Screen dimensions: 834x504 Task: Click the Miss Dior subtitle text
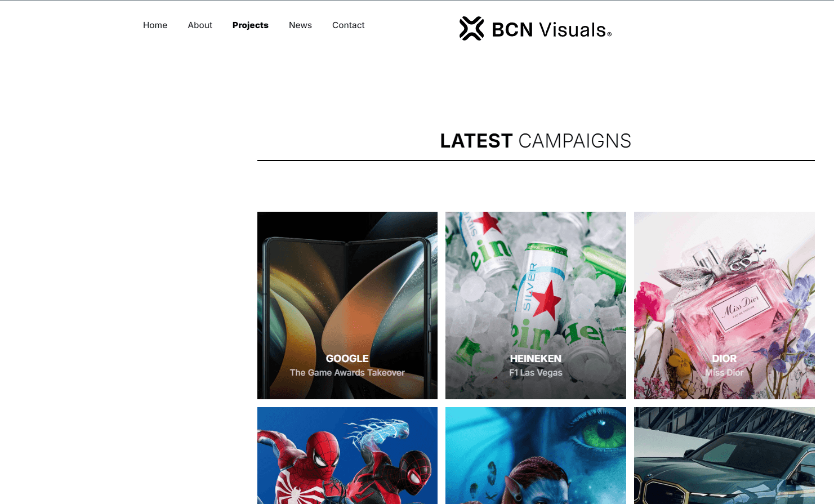724,373
